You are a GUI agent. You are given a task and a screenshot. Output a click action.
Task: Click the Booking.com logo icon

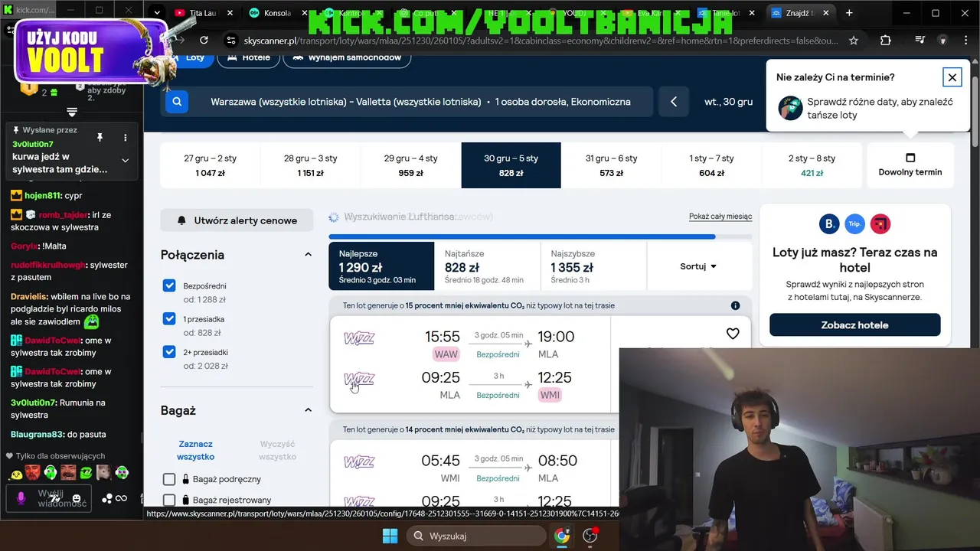(829, 224)
